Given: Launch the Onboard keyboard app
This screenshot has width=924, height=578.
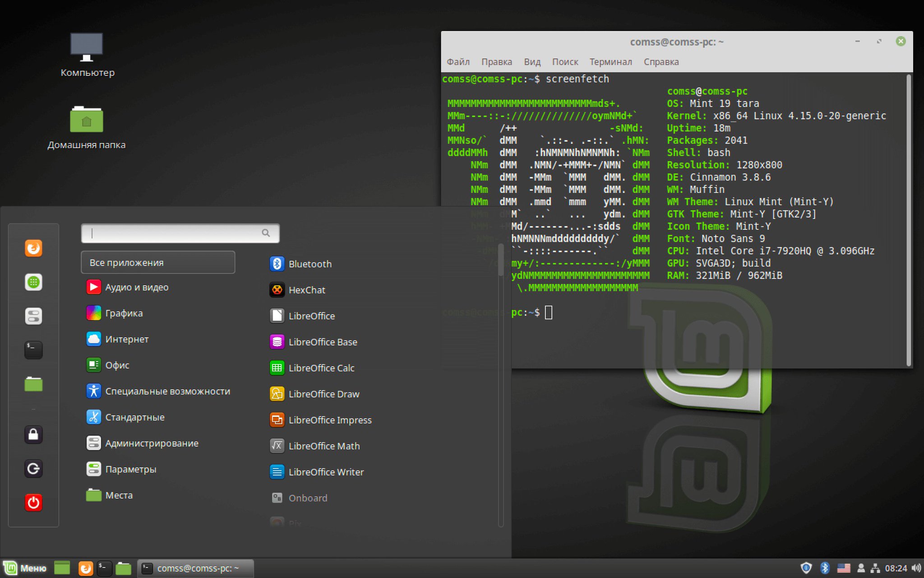Looking at the screenshot, I should 299,498.
